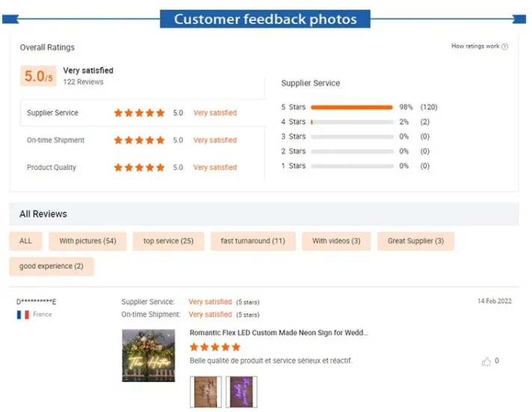The height and width of the screenshot is (412, 532).
Task: Click the France flag icon
Action: tap(22, 315)
